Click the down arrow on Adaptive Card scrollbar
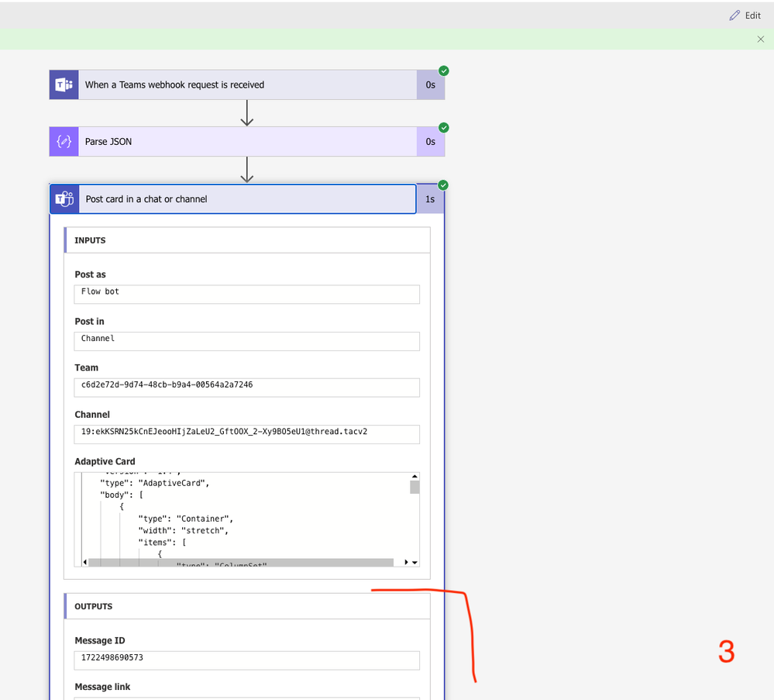This screenshot has height=700, width=774. [x=414, y=562]
